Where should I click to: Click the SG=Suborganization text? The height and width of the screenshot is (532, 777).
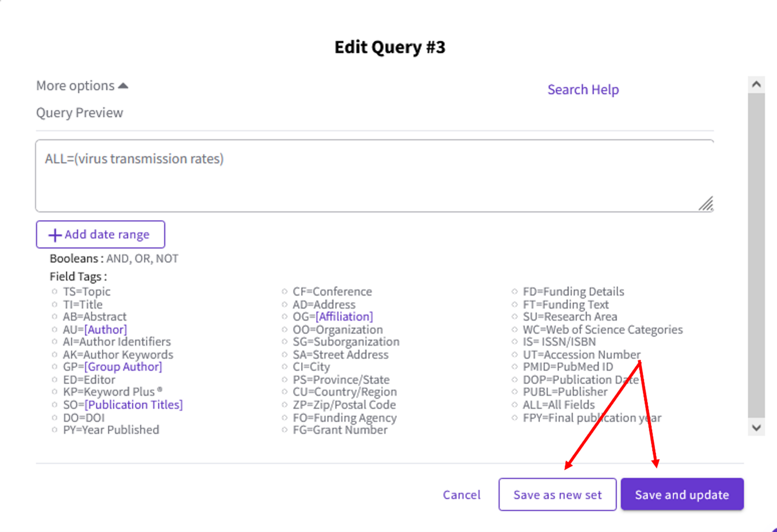pos(346,342)
